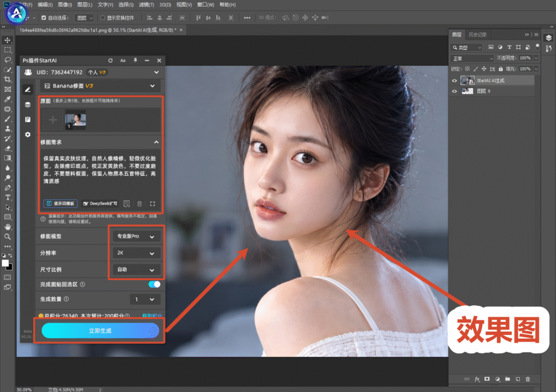Screen dimensions: 556x392
Task: Toggle the 自动选择 checkbox
Action: [x=43, y=18]
